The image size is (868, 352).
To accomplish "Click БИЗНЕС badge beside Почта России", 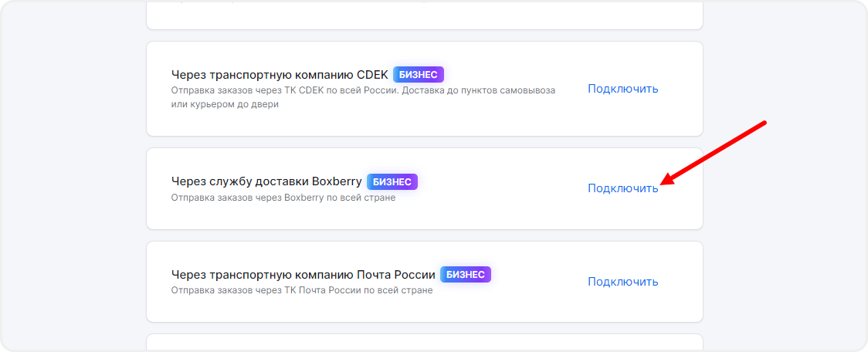I will (x=466, y=275).
